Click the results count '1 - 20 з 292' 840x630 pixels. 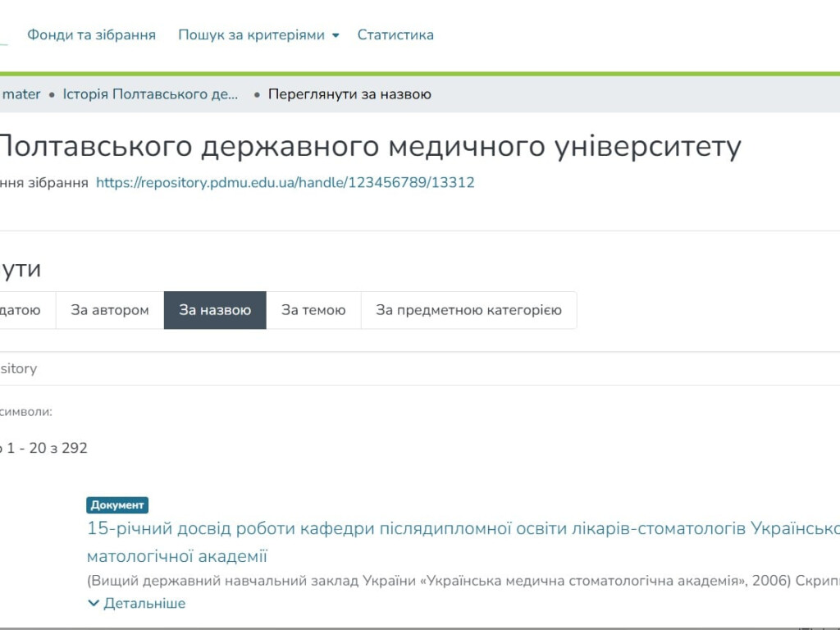click(47, 449)
